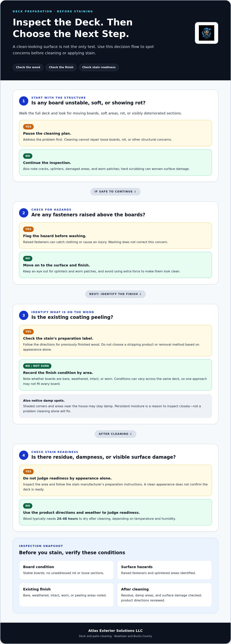Click the YES badge under the rot question
The image size is (231, 644).
[x=28, y=127]
